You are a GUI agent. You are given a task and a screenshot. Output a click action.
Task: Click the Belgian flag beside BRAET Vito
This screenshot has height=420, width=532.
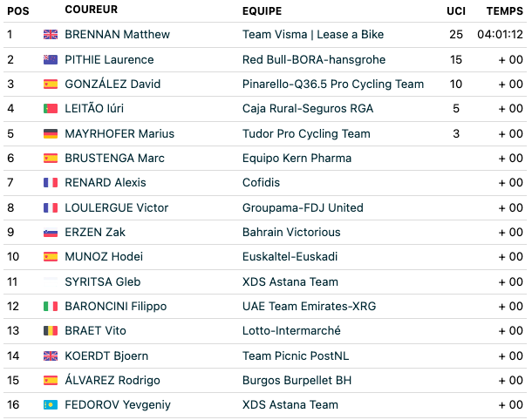[x=51, y=330]
